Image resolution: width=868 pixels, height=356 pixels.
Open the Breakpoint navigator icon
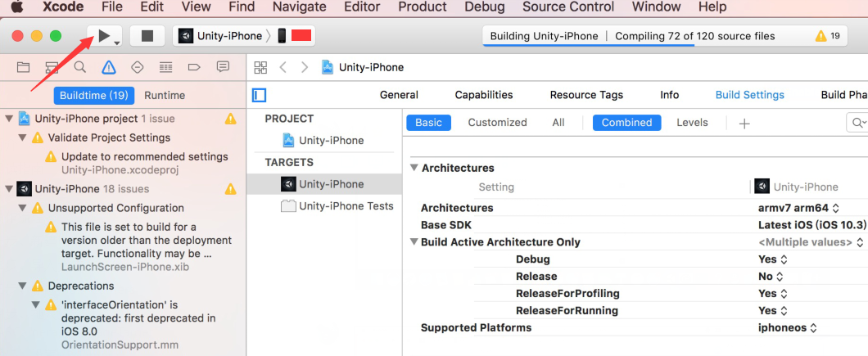194,67
